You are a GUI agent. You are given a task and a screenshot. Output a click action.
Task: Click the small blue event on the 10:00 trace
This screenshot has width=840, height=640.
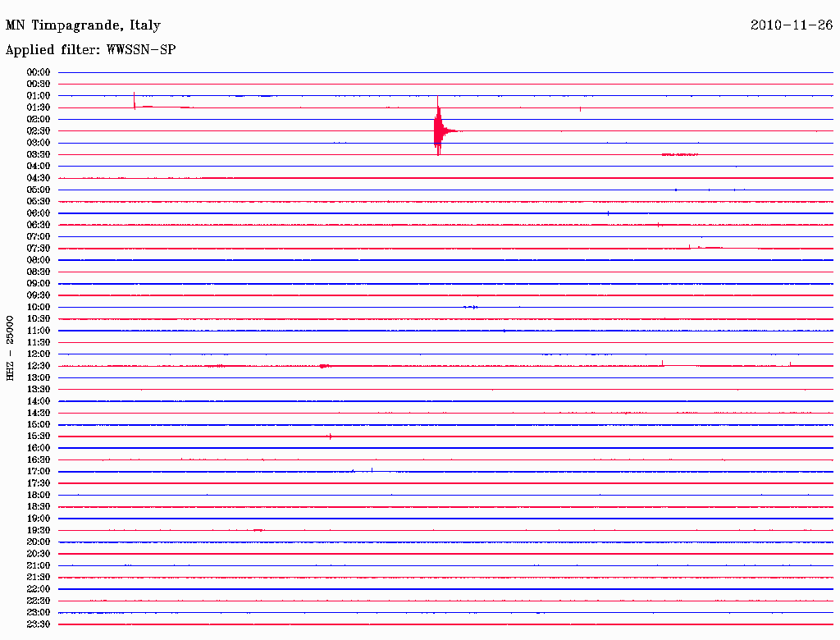coord(471,307)
